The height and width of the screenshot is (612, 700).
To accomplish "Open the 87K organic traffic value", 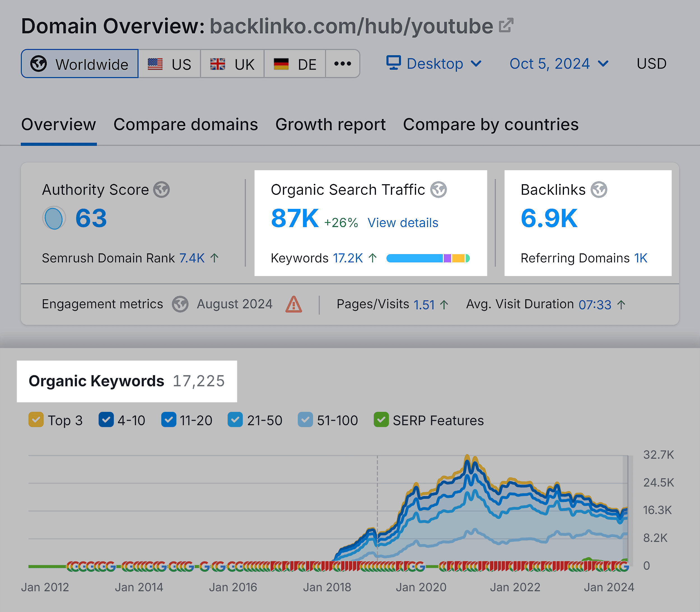I will coord(295,218).
